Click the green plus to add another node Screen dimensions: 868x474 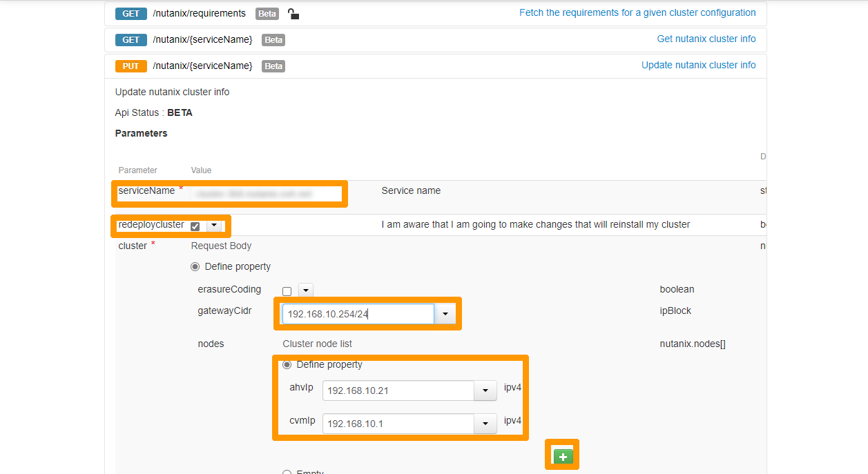pos(561,455)
